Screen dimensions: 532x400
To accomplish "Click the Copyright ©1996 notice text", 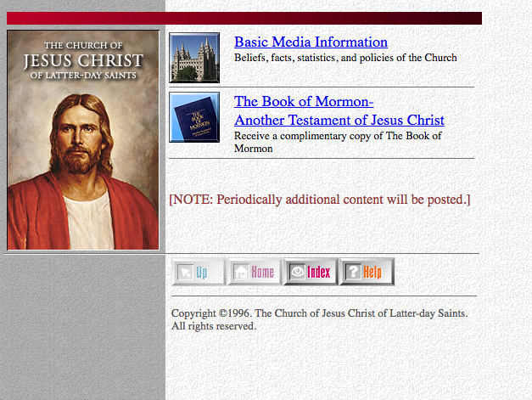I will (x=320, y=319).
